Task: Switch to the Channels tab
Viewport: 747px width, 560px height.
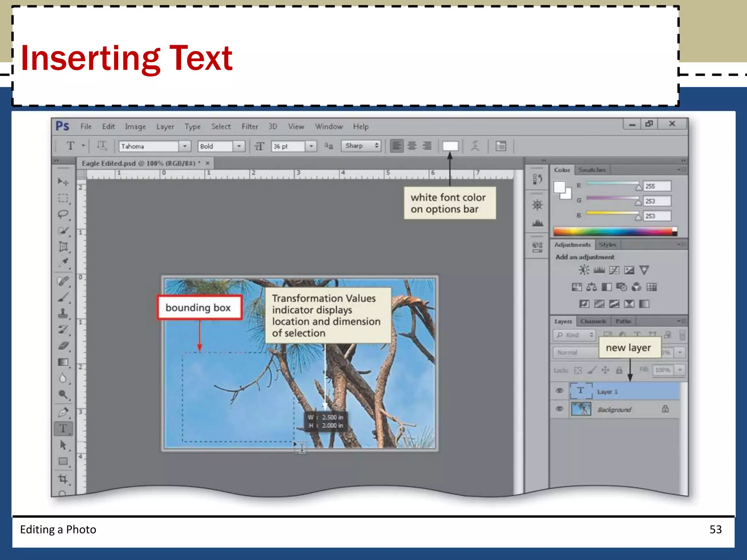Action: 593,321
